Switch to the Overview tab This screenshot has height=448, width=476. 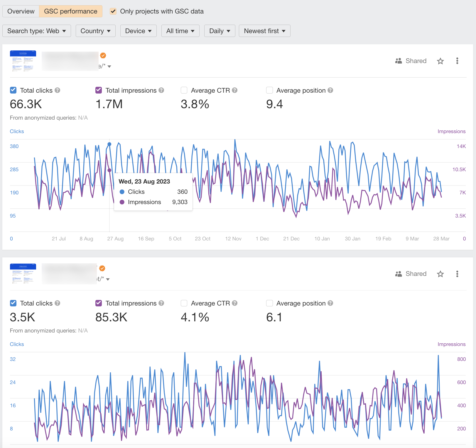pyautogui.click(x=21, y=11)
